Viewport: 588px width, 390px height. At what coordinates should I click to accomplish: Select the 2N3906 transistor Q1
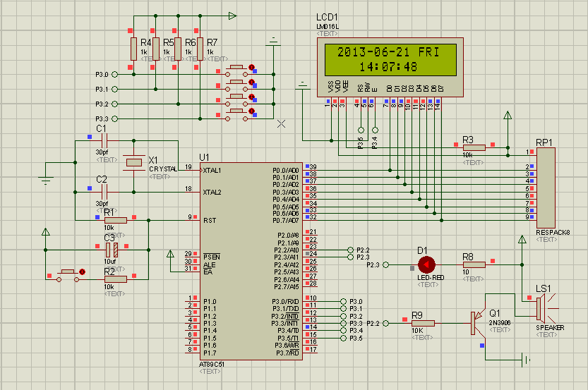click(477, 323)
